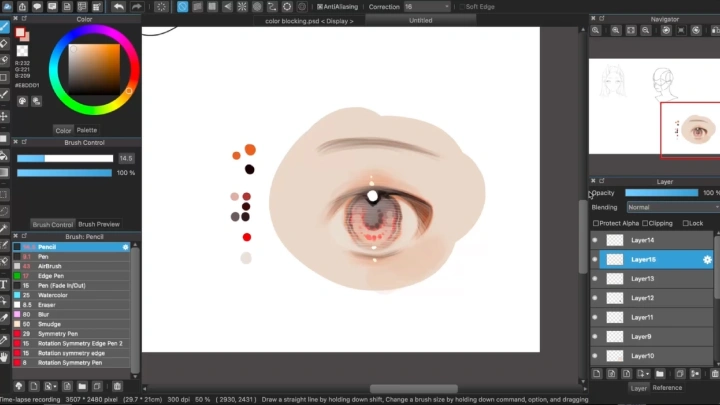The image size is (720, 405).
Task: Switch to the Untitled document tab
Action: click(x=421, y=20)
